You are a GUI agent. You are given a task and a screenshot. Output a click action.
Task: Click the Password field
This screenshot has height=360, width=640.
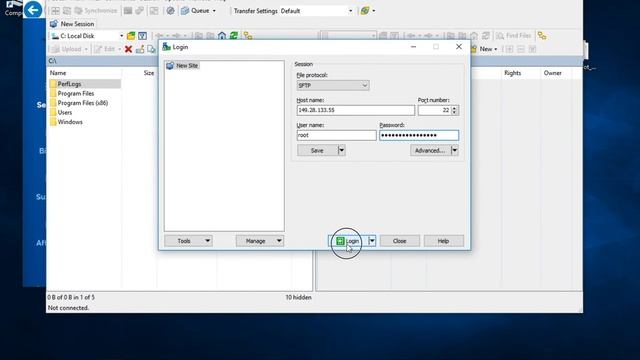point(419,135)
